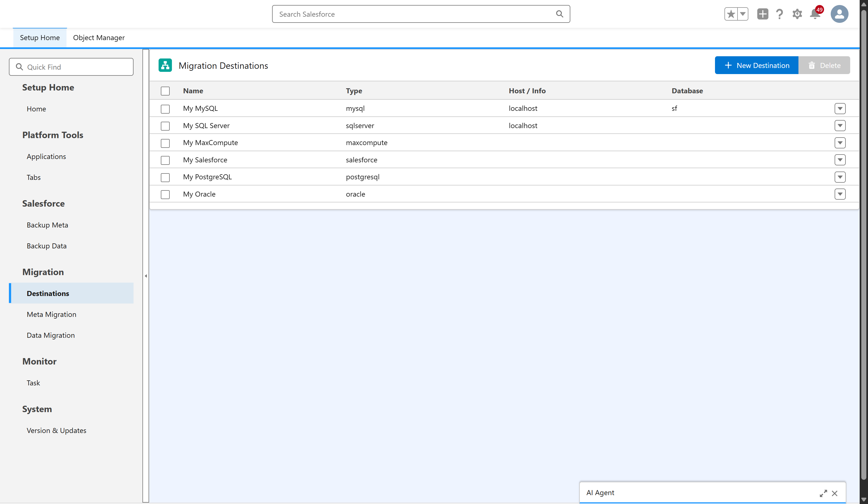The width and height of the screenshot is (868, 504).
Task: Click the My PostgreSQL name cell
Action: tap(207, 177)
